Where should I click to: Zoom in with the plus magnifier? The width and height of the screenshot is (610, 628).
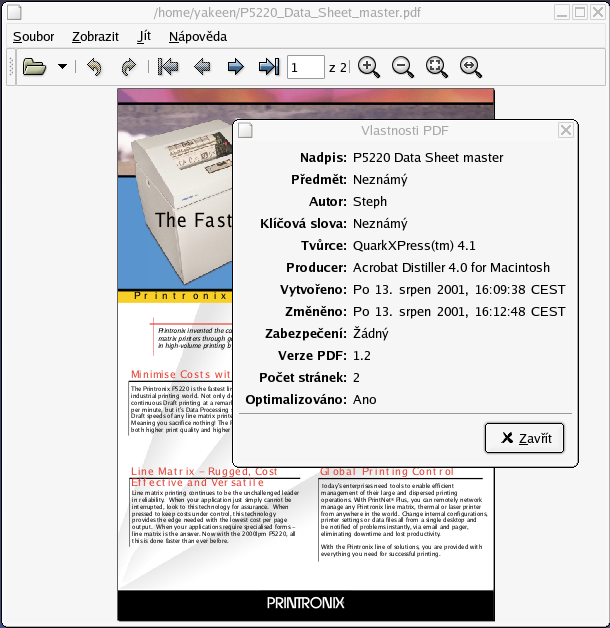[368, 67]
